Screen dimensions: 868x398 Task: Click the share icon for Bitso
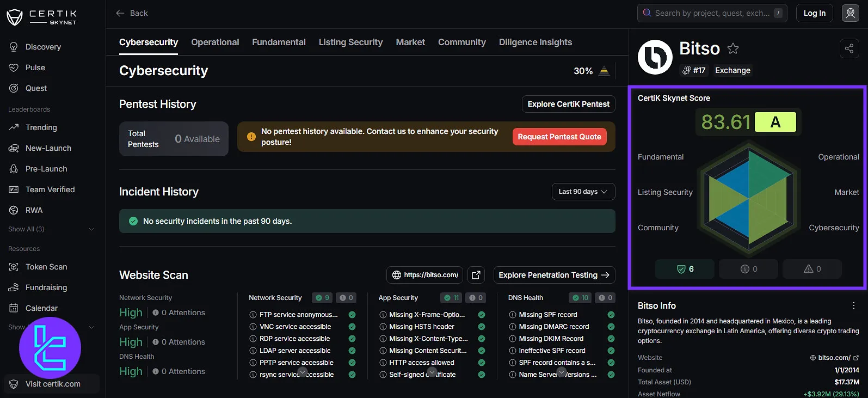pos(849,48)
